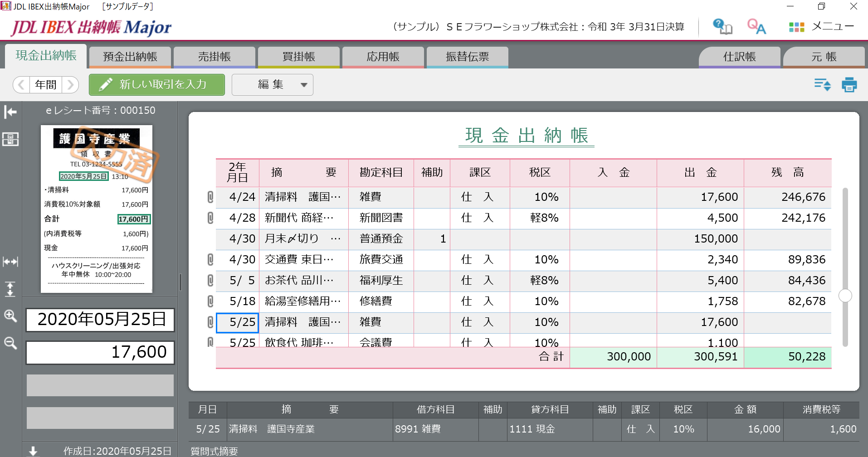Zoom in on the receipt image
Image resolution: width=868 pixels, height=457 pixels.
tap(10, 316)
